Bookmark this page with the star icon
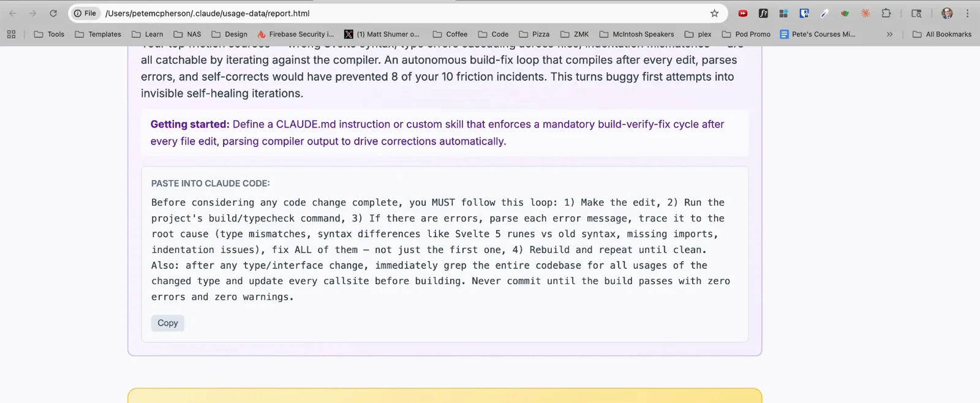Screen dimensions: 980x403 coord(714,13)
